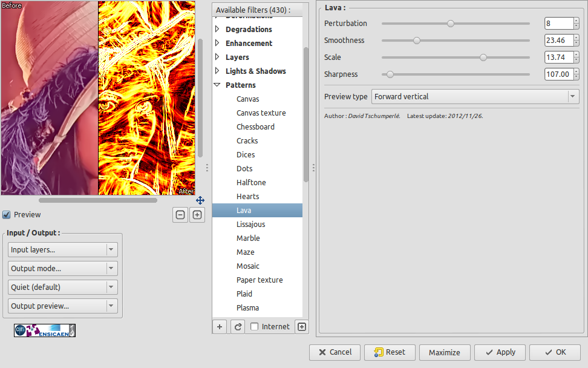Increase Perturbation value with stepper arrow
Image resolution: width=588 pixels, height=368 pixels.
coord(577,21)
